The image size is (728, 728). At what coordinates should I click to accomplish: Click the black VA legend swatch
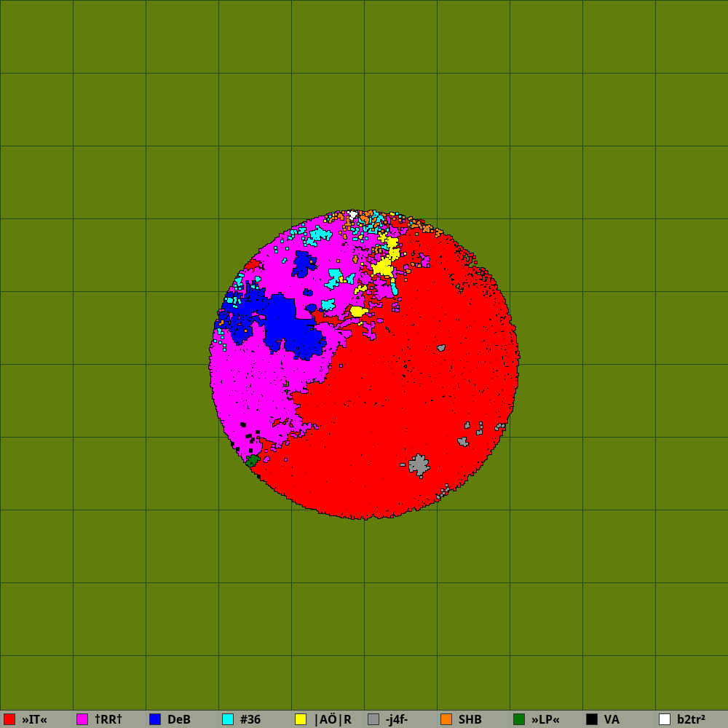(592, 719)
